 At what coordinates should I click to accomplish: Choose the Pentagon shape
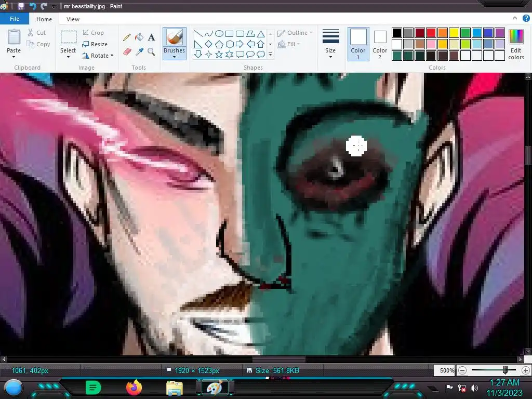coord(219,44)
